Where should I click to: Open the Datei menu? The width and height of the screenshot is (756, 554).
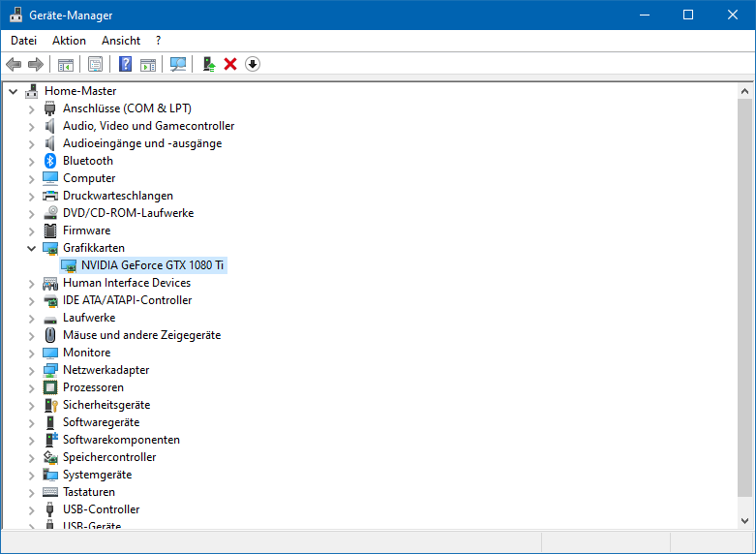tap(23, 41)
